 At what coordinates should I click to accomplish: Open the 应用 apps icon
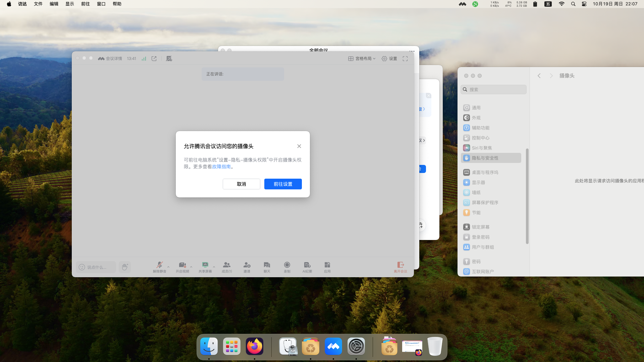coord(327,265)
